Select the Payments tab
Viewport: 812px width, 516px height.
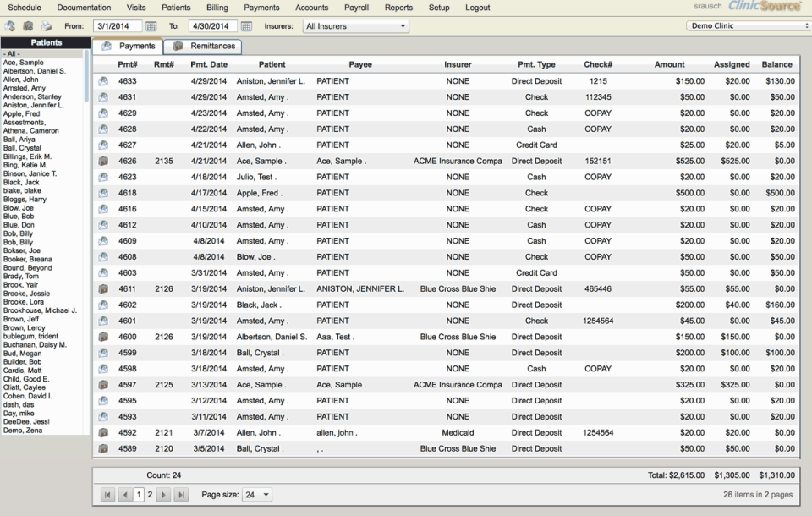click(x=128, y=47)
